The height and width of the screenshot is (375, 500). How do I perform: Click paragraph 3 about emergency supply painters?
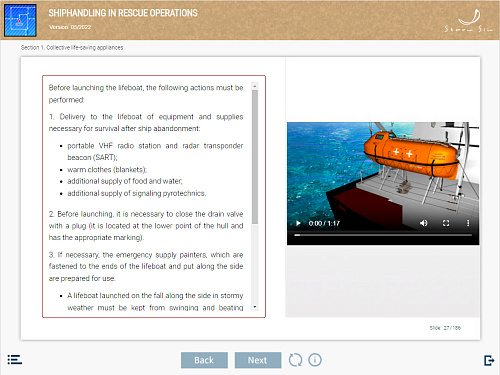[x=146, y=267]
